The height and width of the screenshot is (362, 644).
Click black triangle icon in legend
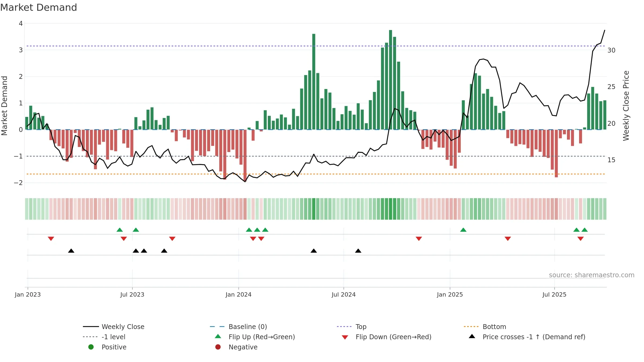(x=472, y=336)
